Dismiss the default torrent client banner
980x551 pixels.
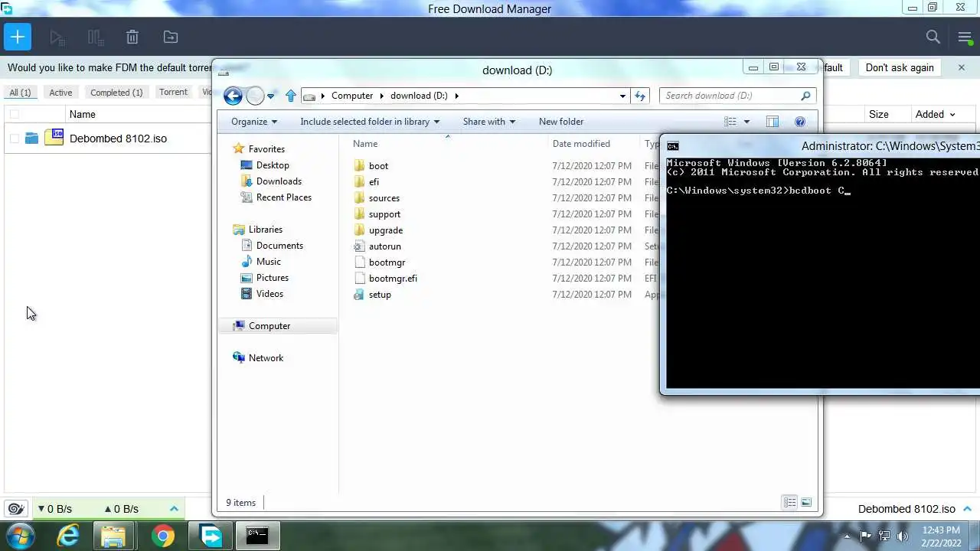tap(962, 67)
